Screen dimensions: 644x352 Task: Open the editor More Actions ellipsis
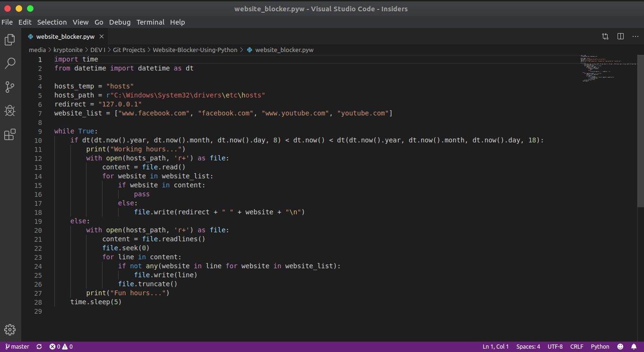click(635, 36)
